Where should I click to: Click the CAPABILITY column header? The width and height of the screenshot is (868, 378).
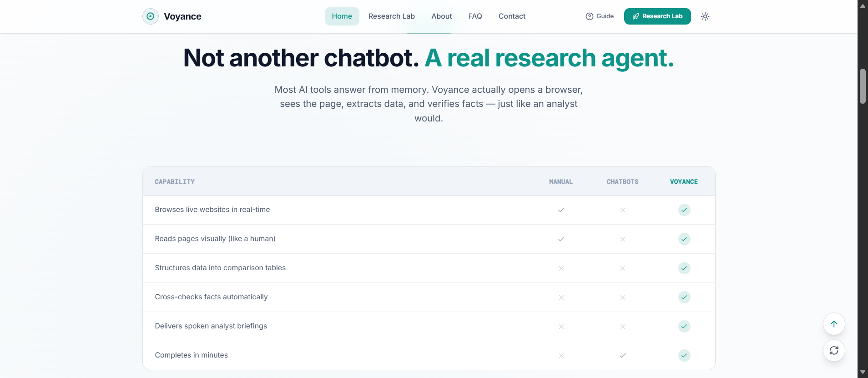(x=175, y=181)
